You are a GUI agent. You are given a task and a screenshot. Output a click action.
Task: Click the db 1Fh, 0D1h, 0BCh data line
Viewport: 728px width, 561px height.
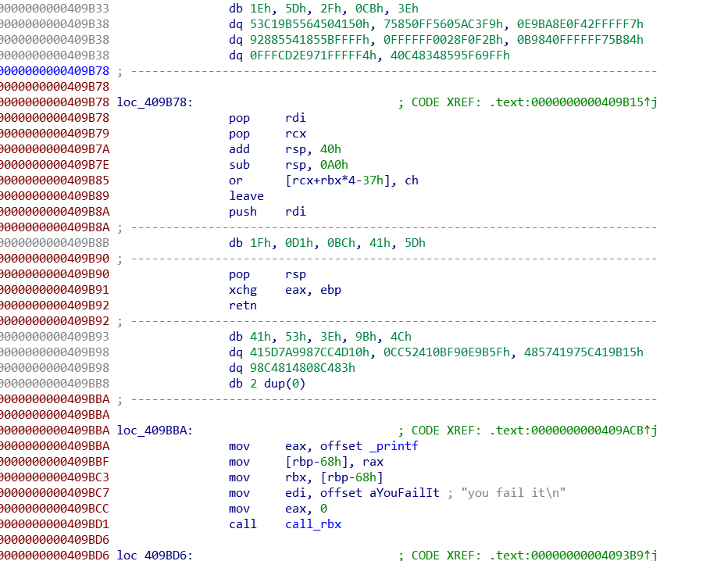pos(327,243)
